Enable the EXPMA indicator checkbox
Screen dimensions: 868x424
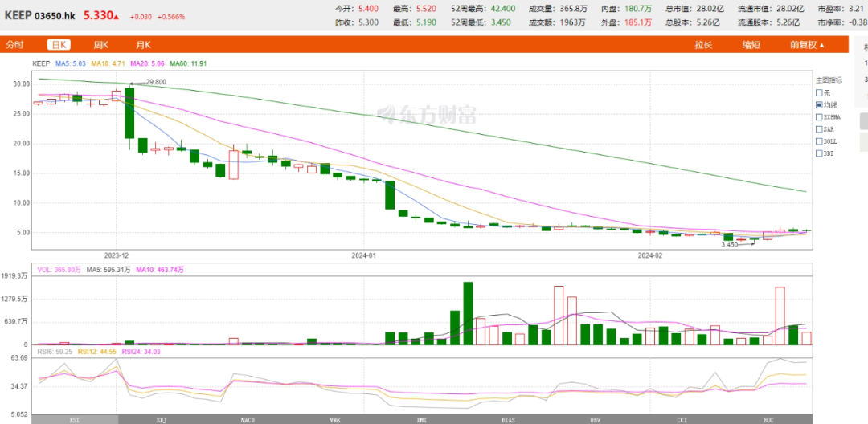point(819,116)
